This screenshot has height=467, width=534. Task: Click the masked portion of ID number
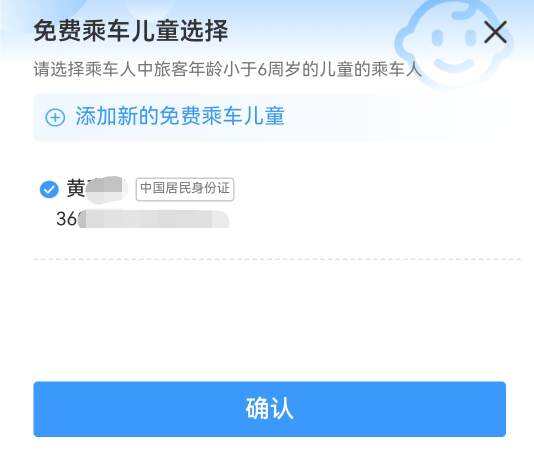pos(153,219)
